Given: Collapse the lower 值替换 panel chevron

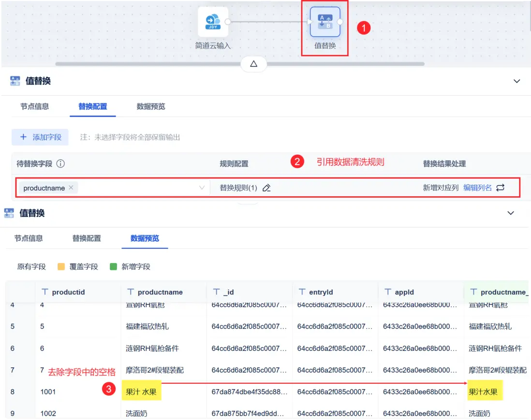Looking at the screenshot, I should 511,213.
